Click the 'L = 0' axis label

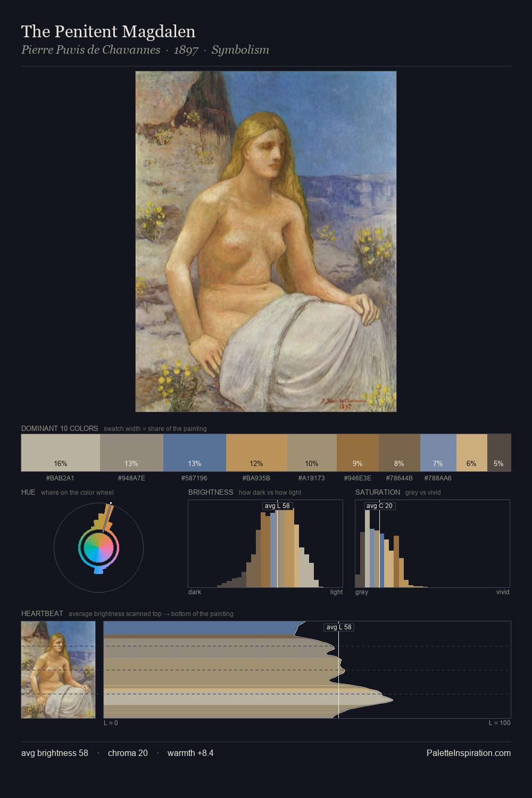111,723
